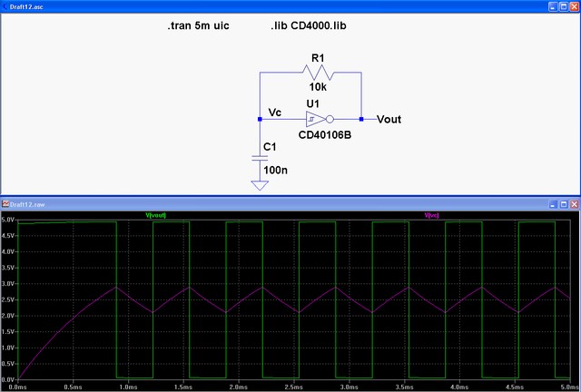Click the ground symbol below C1

[260, 185]
